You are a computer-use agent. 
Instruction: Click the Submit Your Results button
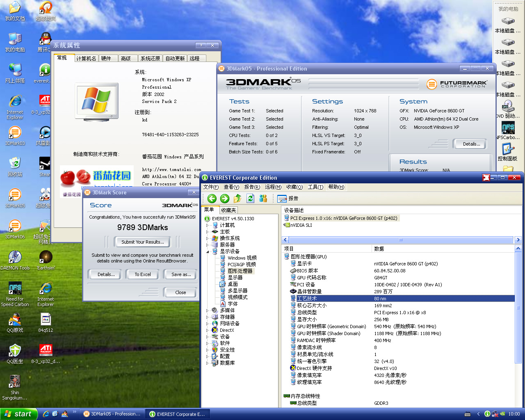(142, 242)
